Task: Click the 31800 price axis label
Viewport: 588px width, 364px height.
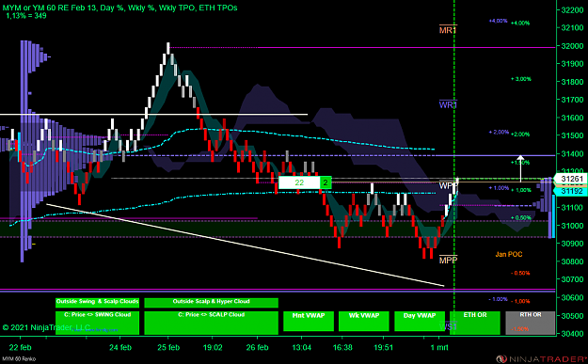Action: pyautogui.click(x=572, y=82)
